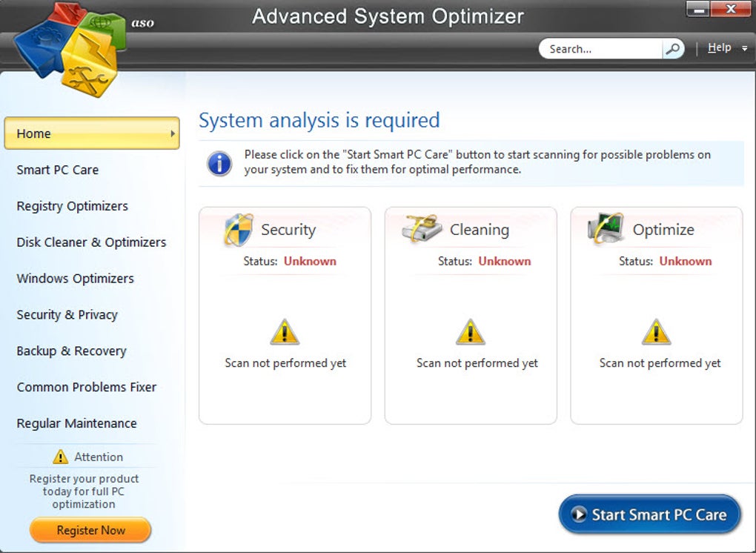Go to Disk Cleaner & Optimizers
756x553 pixels.
[91, 242]
